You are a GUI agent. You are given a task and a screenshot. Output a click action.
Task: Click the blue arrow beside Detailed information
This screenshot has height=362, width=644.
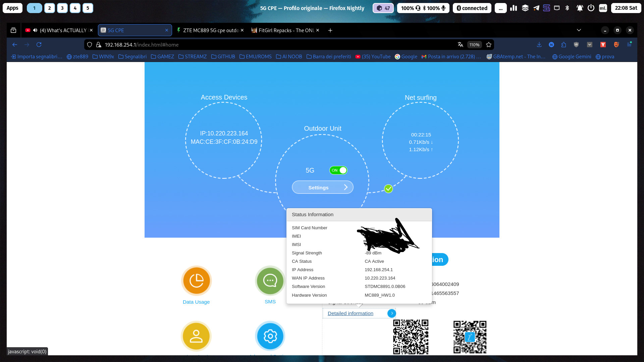point(391,313)
